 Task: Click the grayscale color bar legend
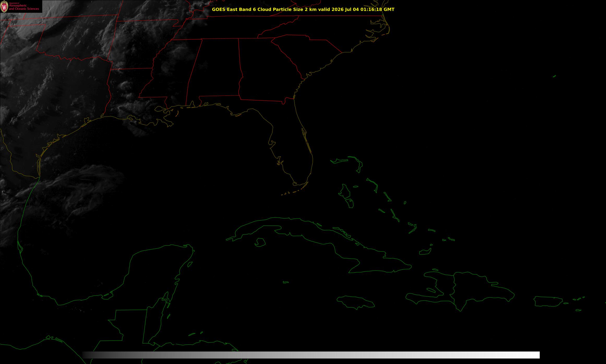tap(311, 355)
